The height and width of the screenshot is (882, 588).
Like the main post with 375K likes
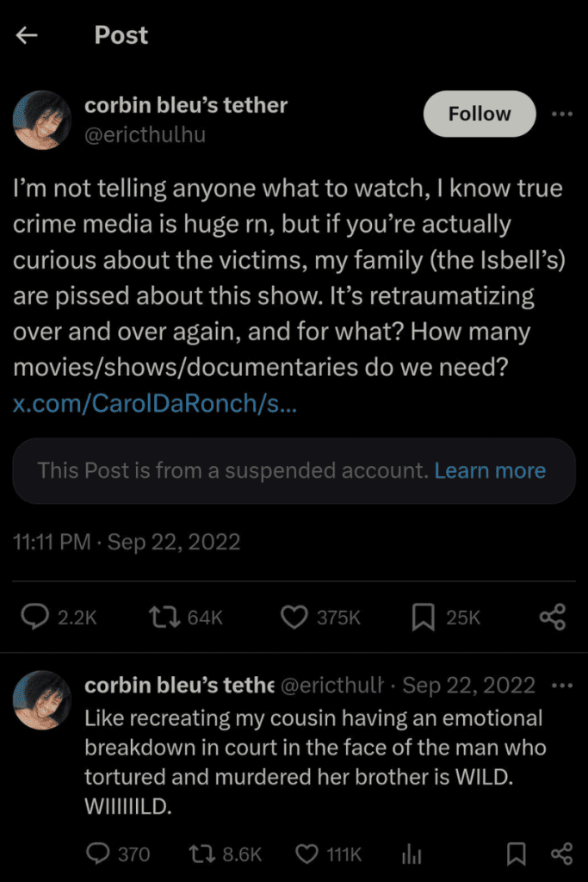pos(296,616)
